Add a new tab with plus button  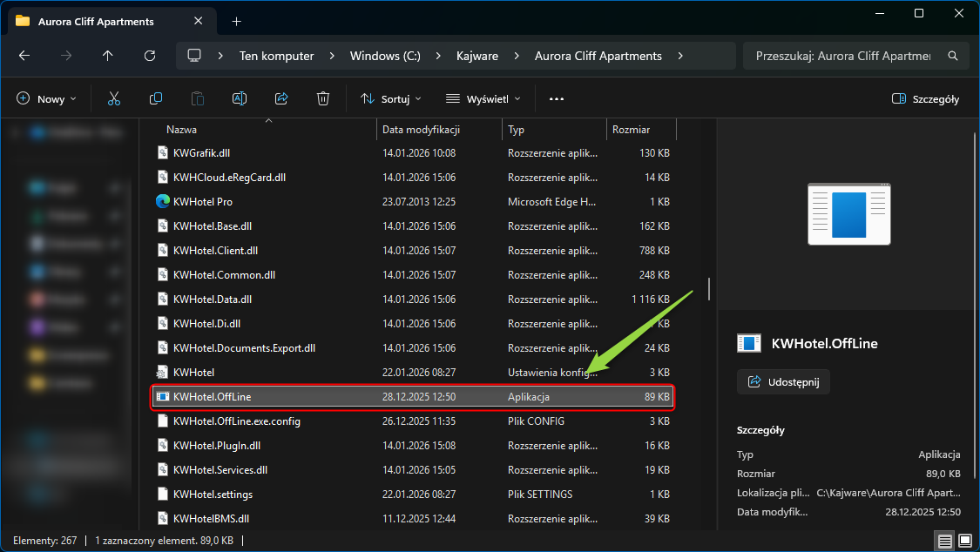tap(236, 21)
